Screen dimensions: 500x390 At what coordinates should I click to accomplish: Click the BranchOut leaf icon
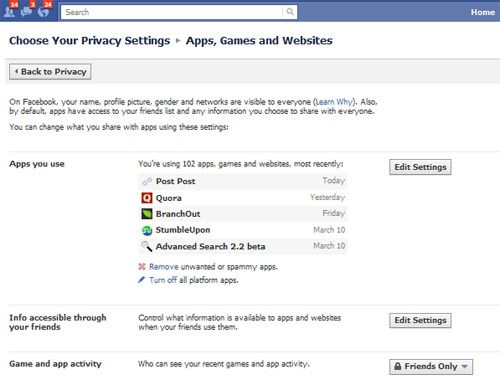point(147,214)
